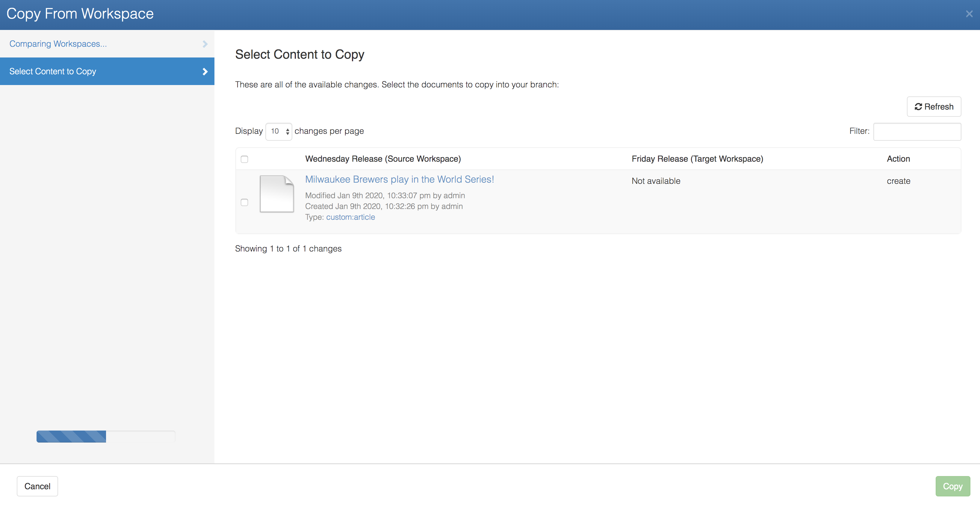Open Milwaukee Brewers play in the World Series link
The width and height of the screenshot is (980, 506).
point(400,179)
